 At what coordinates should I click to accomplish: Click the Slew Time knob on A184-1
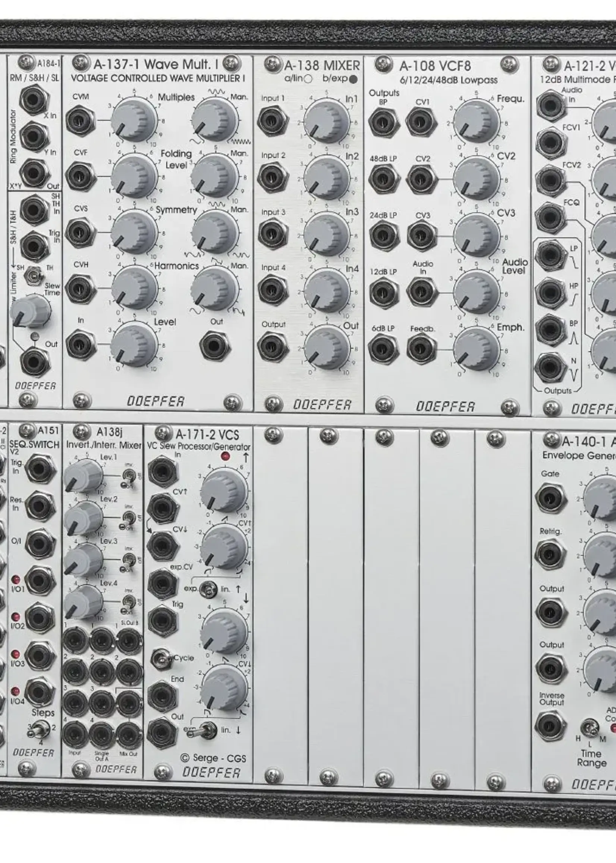[x=30, y=310]
